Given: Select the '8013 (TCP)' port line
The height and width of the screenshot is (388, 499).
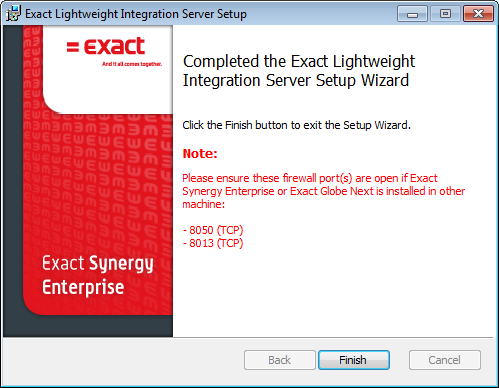Looking at the screenshot, I should click(213, 243).
